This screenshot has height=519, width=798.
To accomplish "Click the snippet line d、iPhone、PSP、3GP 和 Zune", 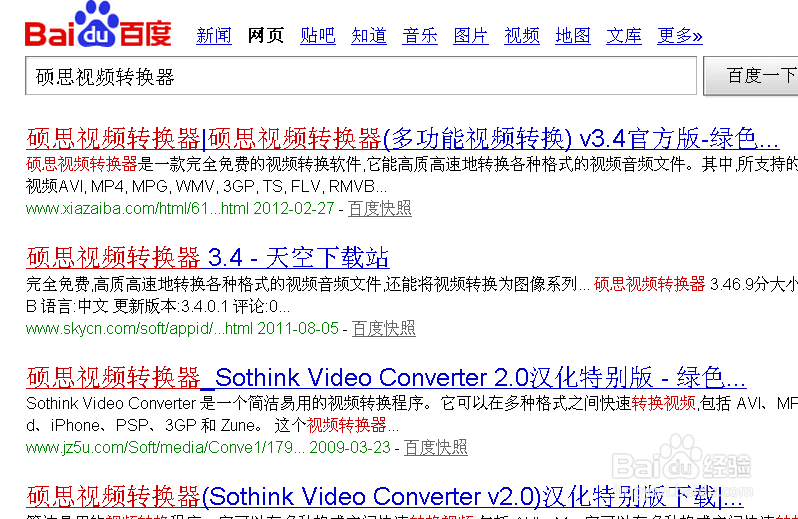I will click(213, 425).
